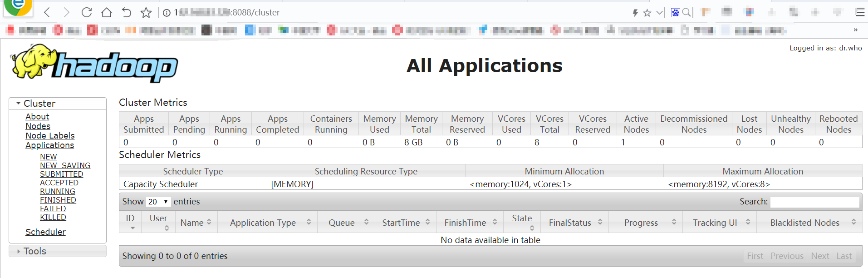868x278 pixels.
Task: Sort table by State column
Action: pyautogui.click(x=522, y=222)
